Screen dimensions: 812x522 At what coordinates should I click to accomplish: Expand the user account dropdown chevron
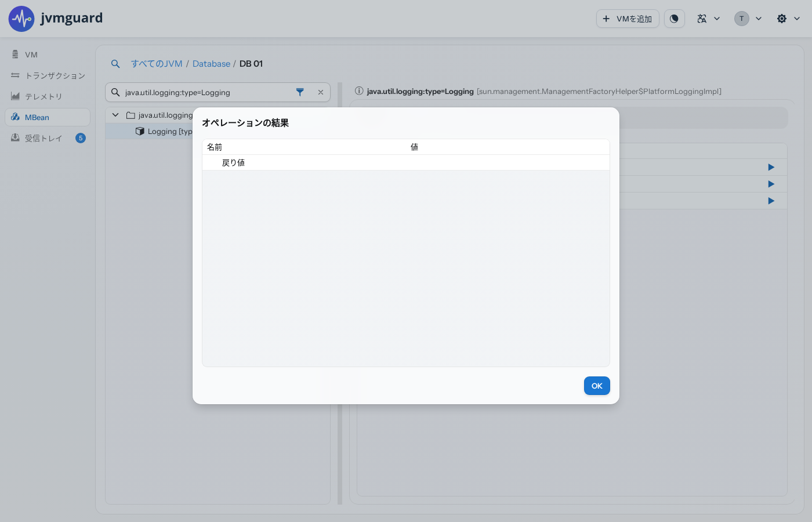(759, 19)
